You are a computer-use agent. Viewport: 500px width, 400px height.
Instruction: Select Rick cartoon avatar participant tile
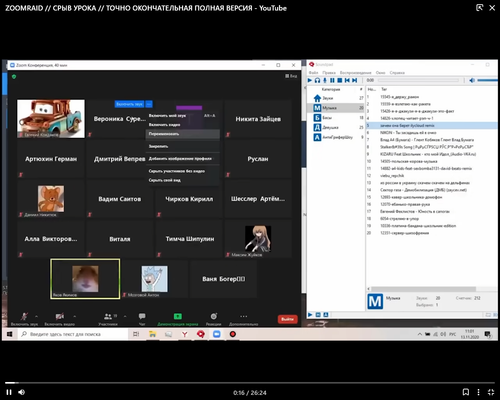(x=154, y=279)
